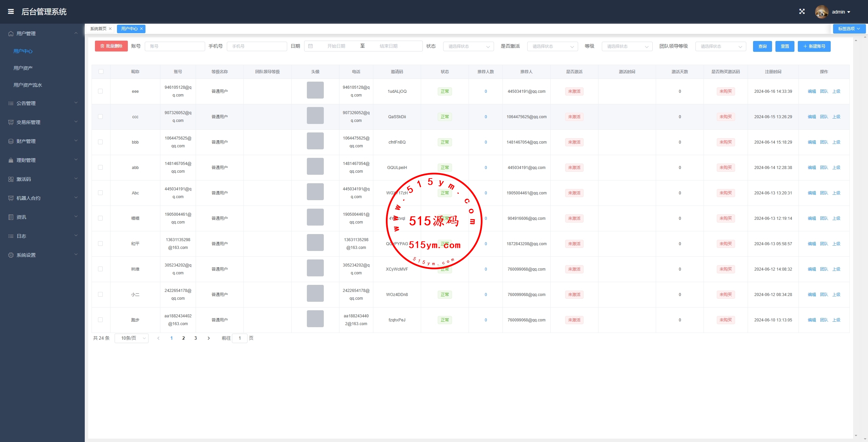Click the 激活码 grid icon in sidebar
This screenshot has width=868, height=442.
click(x=11, y=179)
